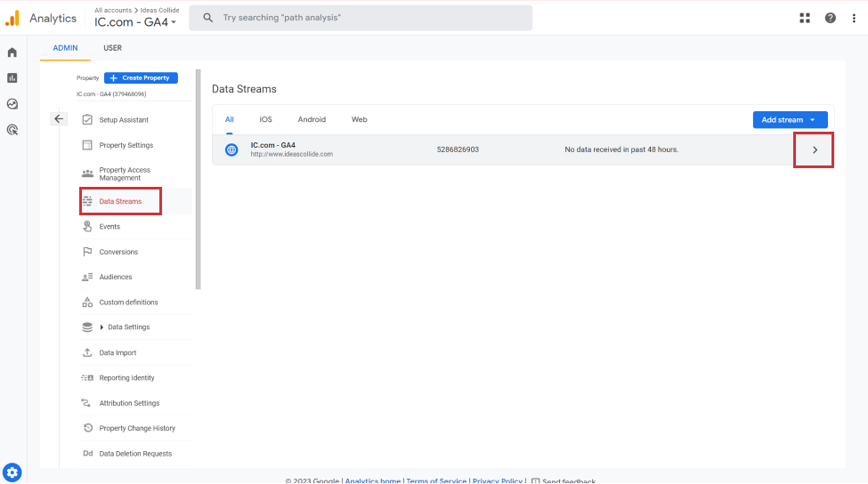
Task: Open the Google apps grid icon
Action: point(805,19)
